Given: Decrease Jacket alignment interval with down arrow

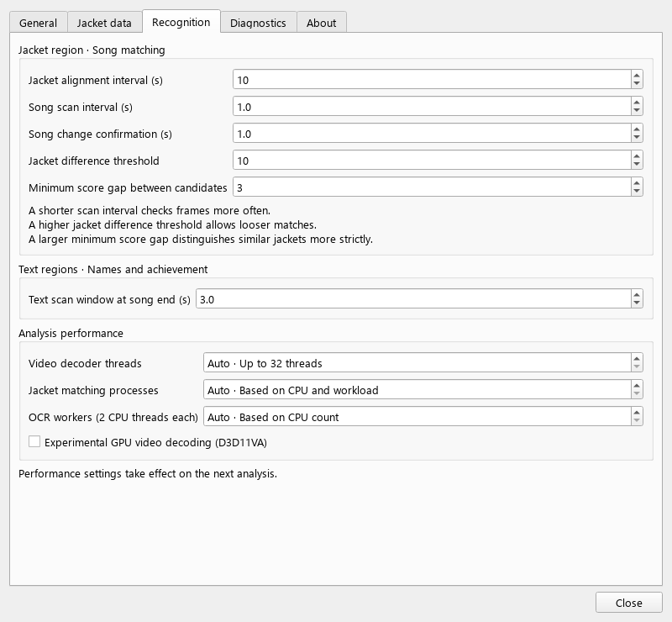Looking at the screenshot, I should coord(637,84).
